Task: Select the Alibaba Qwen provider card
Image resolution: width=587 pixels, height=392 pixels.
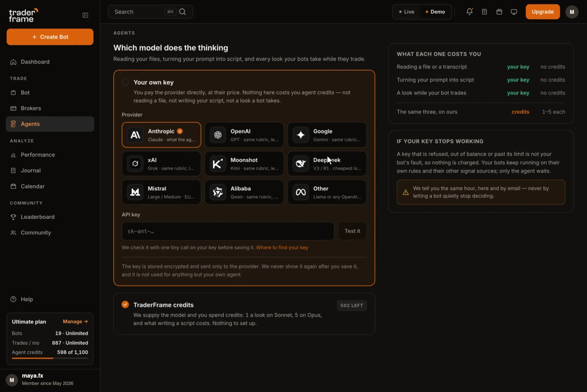Action: point(244,192)
